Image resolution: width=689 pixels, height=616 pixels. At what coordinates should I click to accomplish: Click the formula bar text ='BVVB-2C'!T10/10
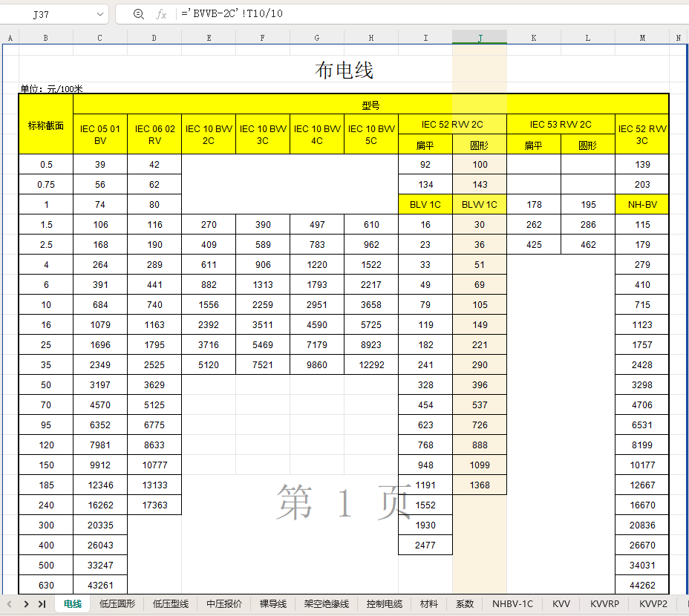pyautogui.click(x=232, y=14)
